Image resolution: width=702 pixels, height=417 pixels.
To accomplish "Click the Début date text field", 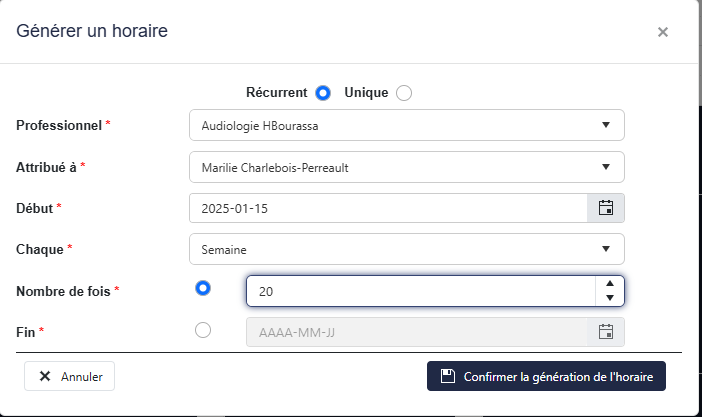I will point(387,208).
